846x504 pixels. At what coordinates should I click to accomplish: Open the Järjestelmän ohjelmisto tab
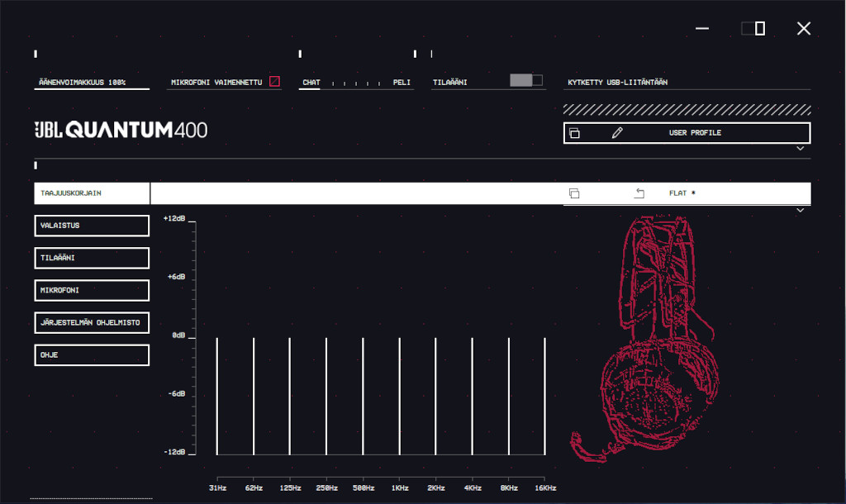point(92,323)
